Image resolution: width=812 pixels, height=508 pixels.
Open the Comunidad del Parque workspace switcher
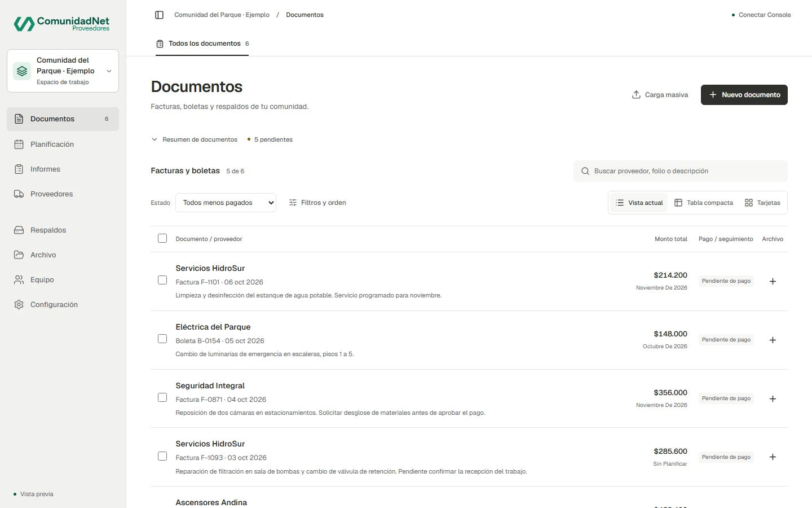[63, 71]
